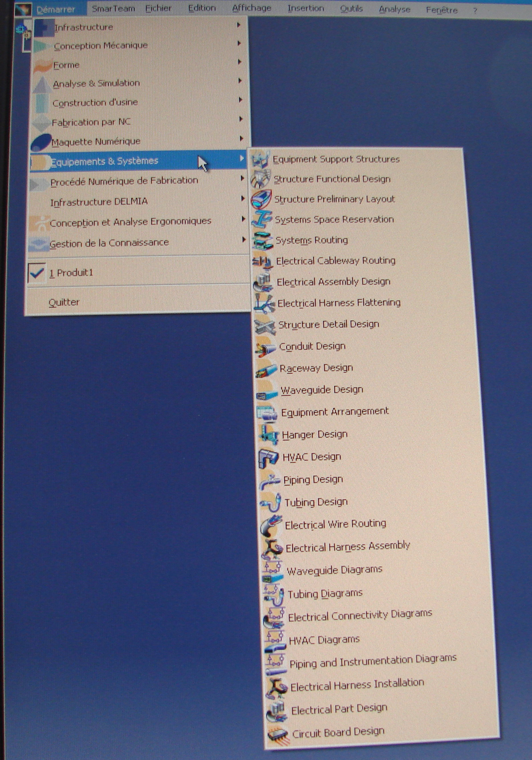The height and width of the screenshot is (760, 532).
Task: Open the Outils menu
Action: [351, 9]
